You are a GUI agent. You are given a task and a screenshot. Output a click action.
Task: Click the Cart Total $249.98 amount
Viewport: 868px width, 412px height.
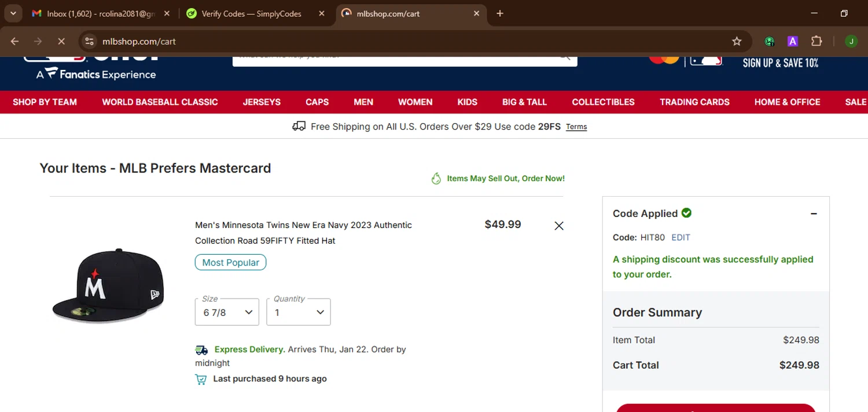[x=799, y=365]
